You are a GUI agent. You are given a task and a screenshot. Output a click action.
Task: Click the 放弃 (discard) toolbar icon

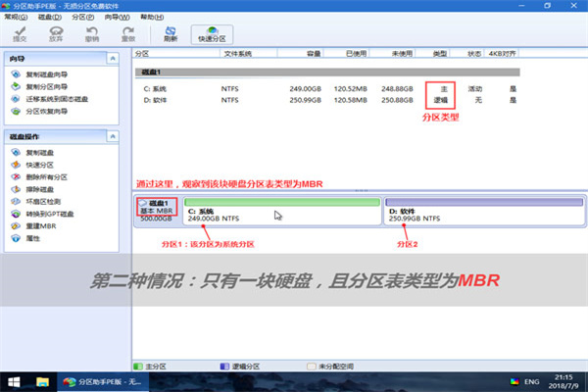pos(56,34)
